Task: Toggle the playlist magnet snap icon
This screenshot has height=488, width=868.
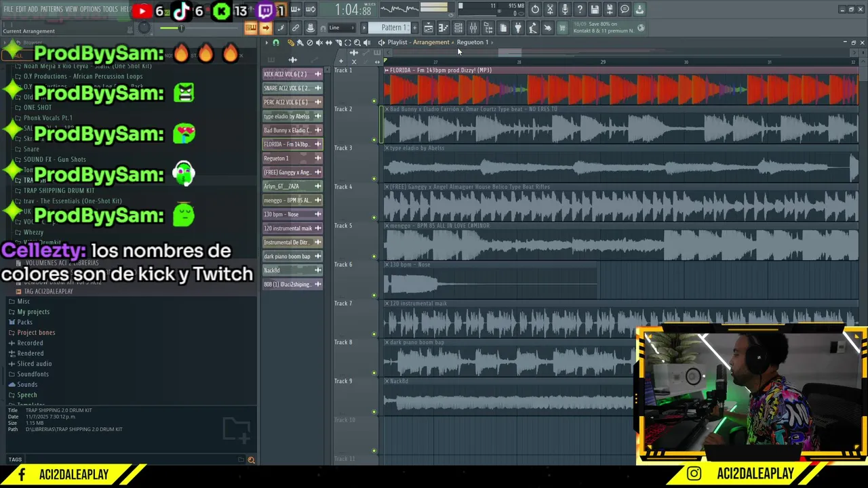Action: coord(276,43)
